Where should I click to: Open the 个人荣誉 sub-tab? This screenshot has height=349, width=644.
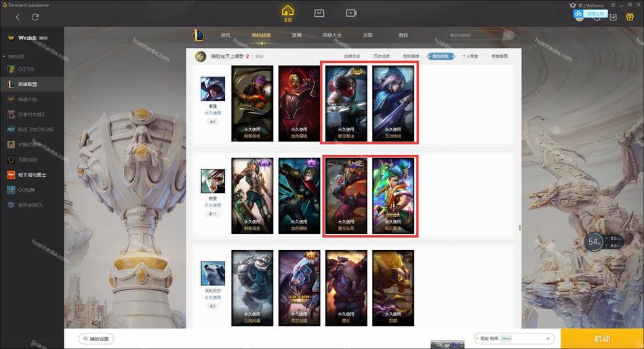(x=470, y=56)
